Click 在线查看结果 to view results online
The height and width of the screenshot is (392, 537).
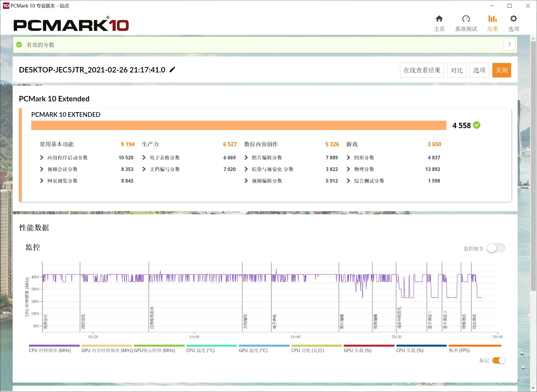[x=422, y=70]
